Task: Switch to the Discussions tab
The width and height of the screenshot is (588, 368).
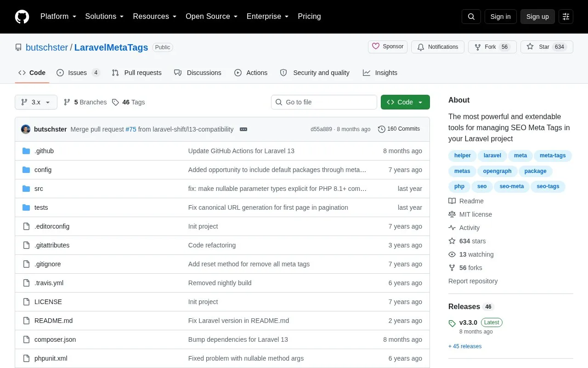Action: pos(198,73)
